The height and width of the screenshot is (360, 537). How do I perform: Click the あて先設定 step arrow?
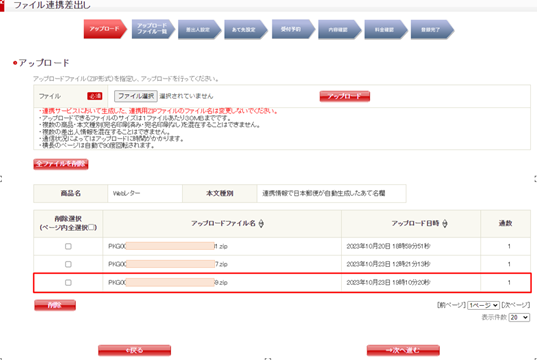[246, 30]
